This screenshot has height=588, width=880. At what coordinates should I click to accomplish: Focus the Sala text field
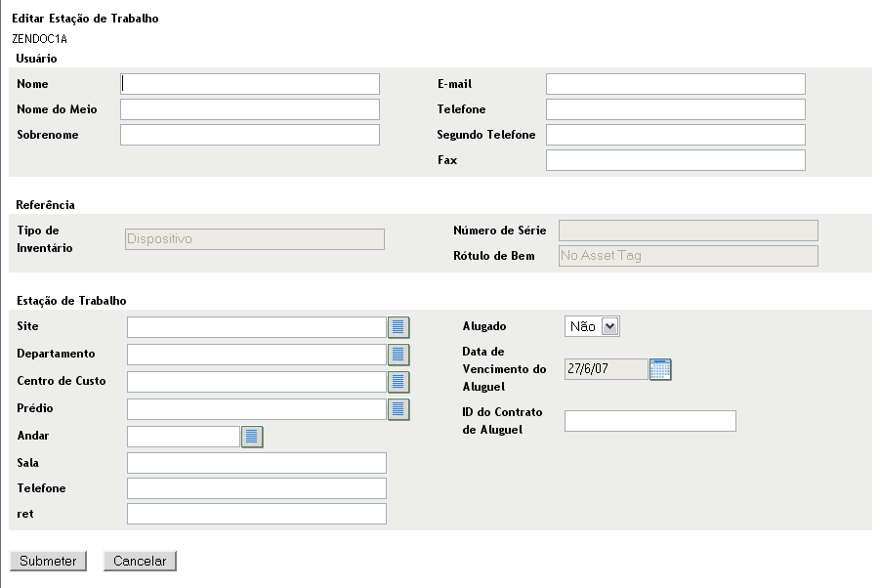256,463
